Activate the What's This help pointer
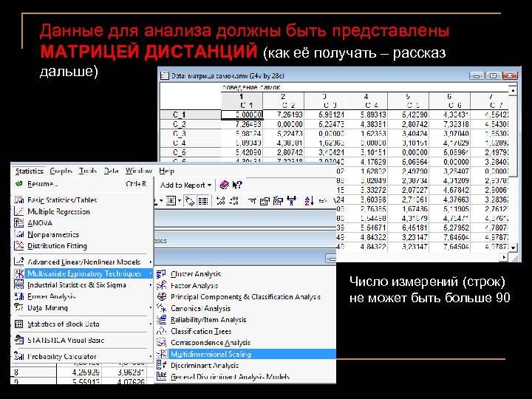The width and height of the screenshot is (532, 399). coord(237,185)
